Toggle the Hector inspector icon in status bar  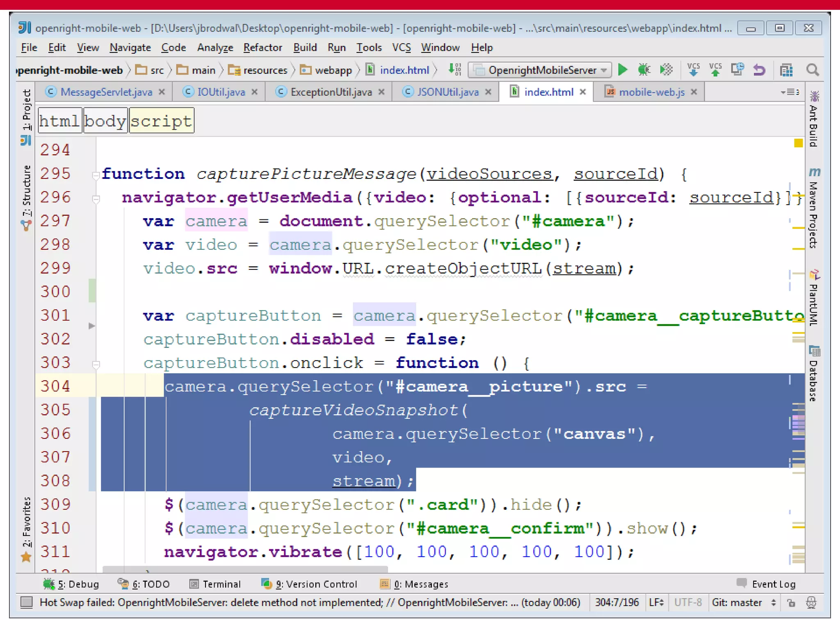(811, 603)
